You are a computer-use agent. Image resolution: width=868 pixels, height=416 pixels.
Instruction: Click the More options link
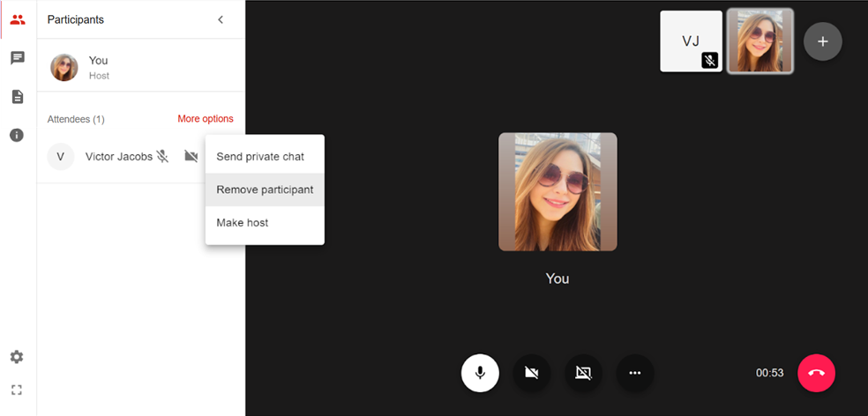pos(206,119)
